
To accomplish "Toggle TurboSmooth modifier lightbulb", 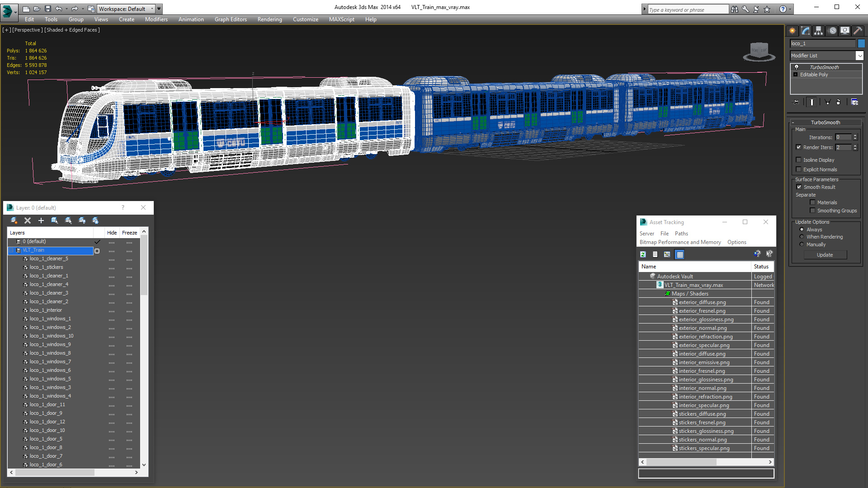I will click(x=797, y=67).
